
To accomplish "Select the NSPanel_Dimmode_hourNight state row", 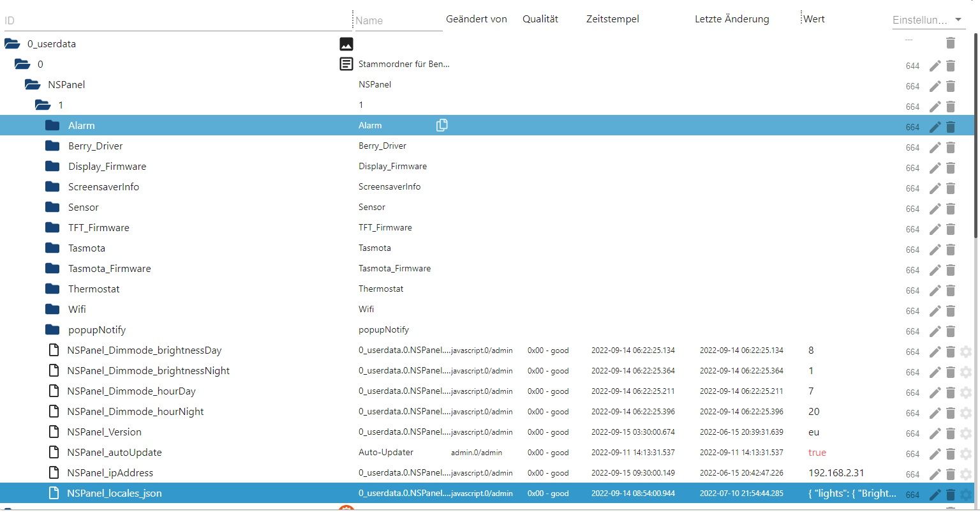I will click(487, 412).
